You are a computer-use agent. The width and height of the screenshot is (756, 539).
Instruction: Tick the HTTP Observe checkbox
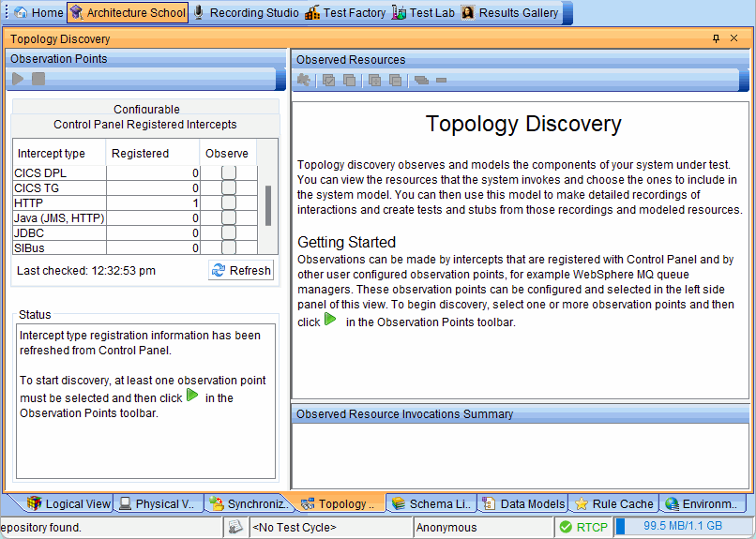[x=229, y=202]
